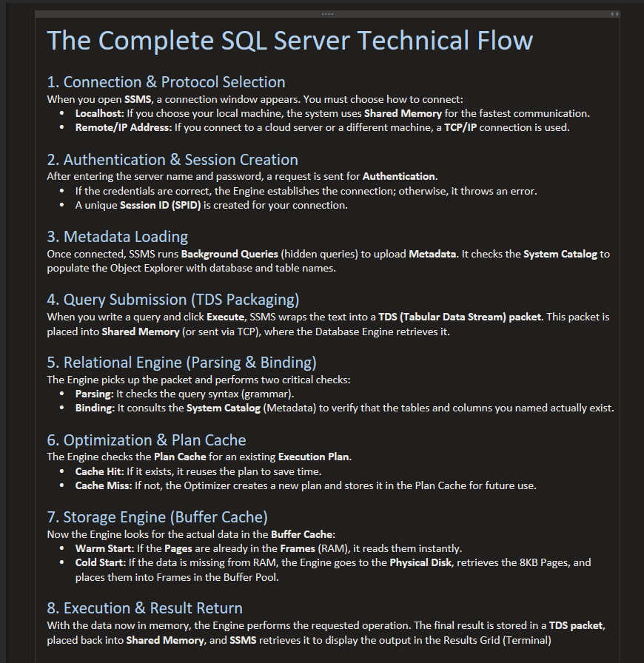
Task: Click the bold 'Warm Start:' bullet label
Action: click(x=104, y=548)
